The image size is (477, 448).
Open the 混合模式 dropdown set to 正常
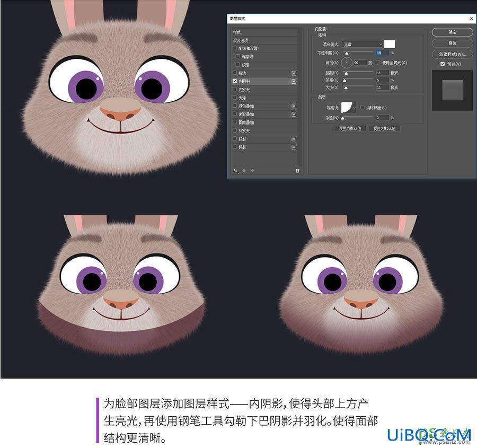point(362,45)
